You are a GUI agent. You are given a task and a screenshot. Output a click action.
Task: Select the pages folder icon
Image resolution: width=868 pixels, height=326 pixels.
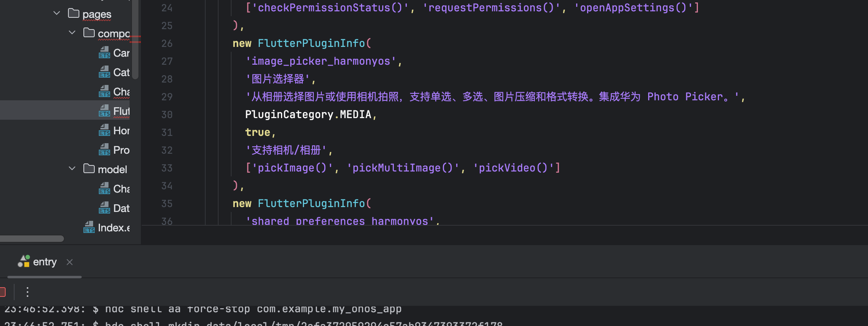coord(74,13)
